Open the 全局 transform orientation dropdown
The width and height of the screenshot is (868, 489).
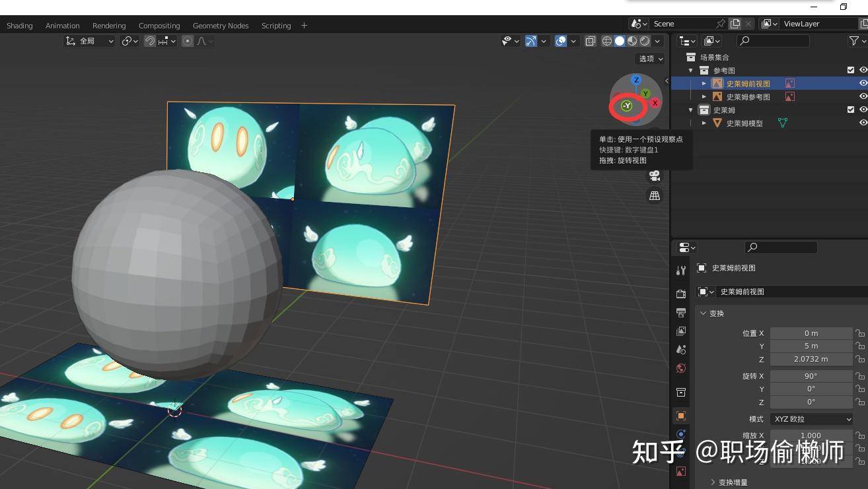(89, 41)
